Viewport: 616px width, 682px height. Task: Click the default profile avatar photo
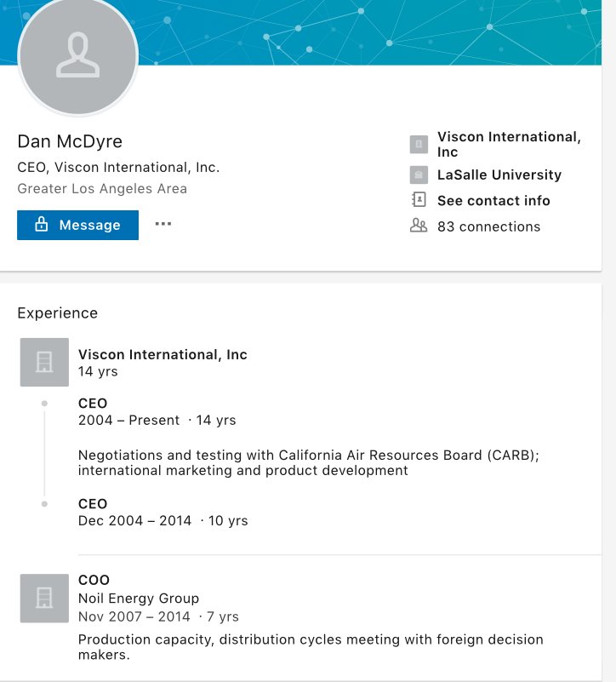click(x=77, y=55)
